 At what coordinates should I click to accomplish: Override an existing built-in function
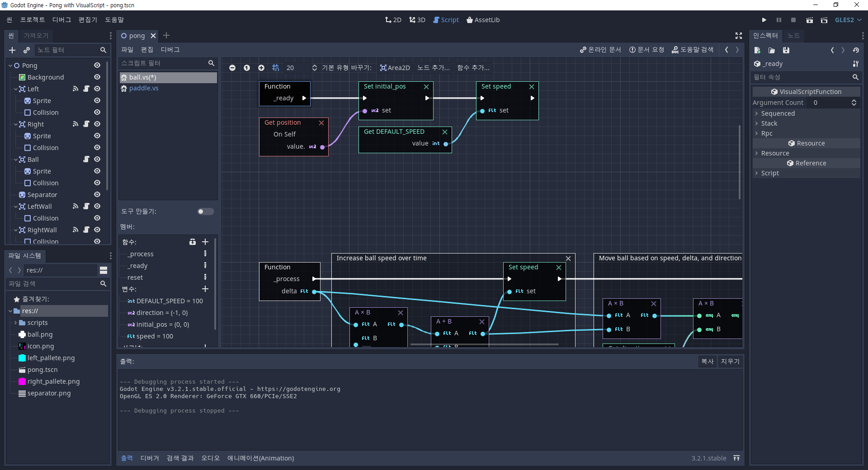pyautogui.click(x=193, y=242)
